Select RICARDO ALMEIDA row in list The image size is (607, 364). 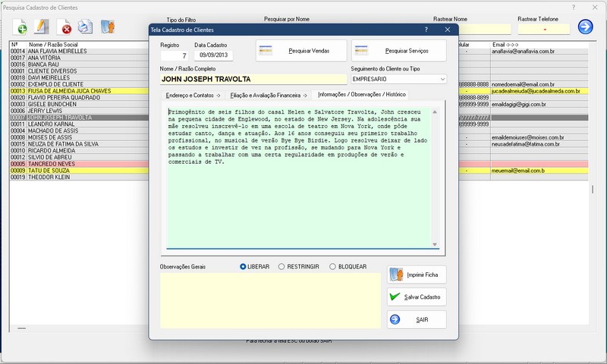click(x=80, y=150)
